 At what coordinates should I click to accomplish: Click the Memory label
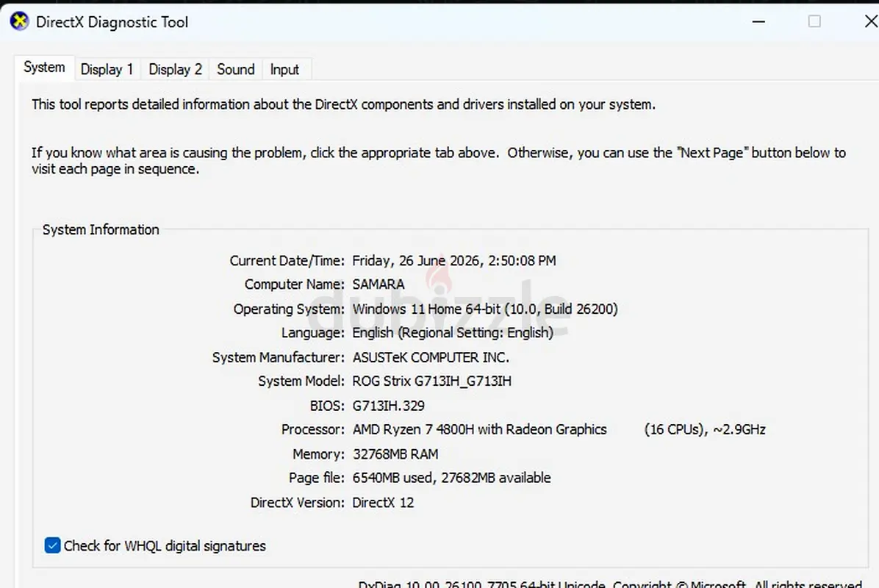pyautogui.click(x=318, y=454)
